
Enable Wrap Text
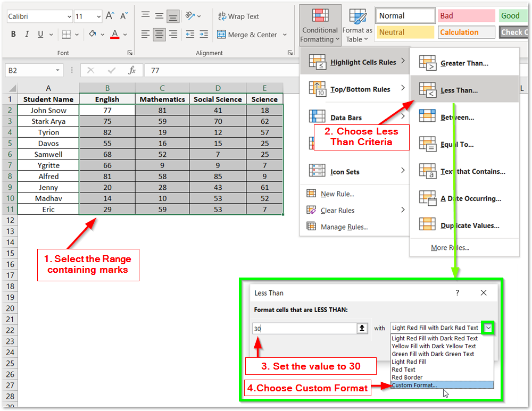point(238,16)
